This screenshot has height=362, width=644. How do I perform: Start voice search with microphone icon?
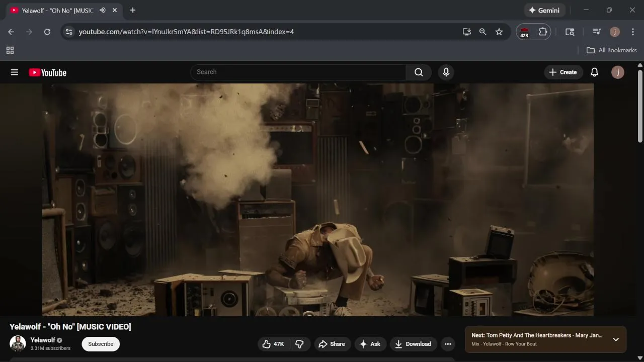coord(446,72)
